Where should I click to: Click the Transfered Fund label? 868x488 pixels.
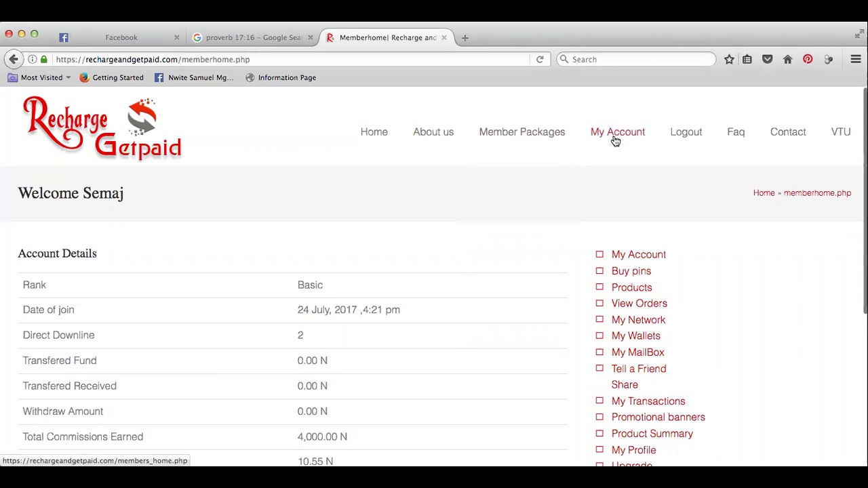[60, 361]
